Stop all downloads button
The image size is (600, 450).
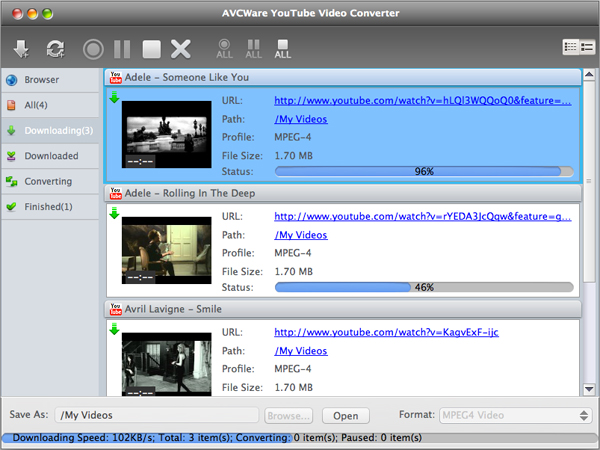point(282,49)
